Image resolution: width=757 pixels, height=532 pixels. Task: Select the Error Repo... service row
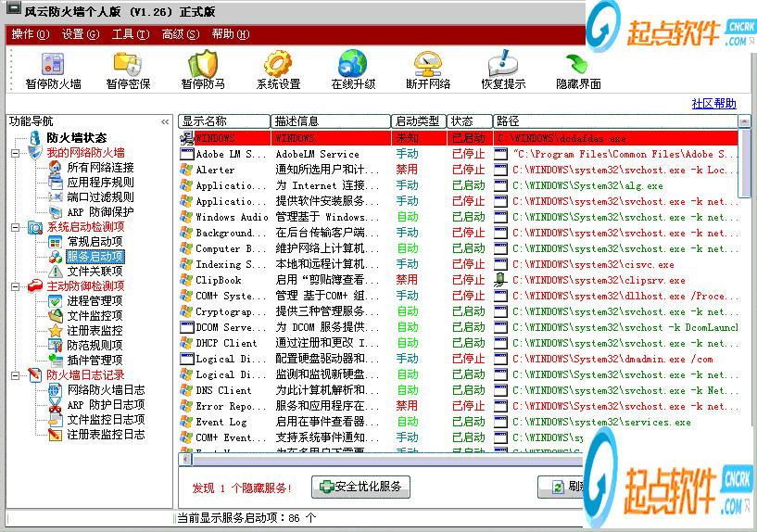coord(458,406)
